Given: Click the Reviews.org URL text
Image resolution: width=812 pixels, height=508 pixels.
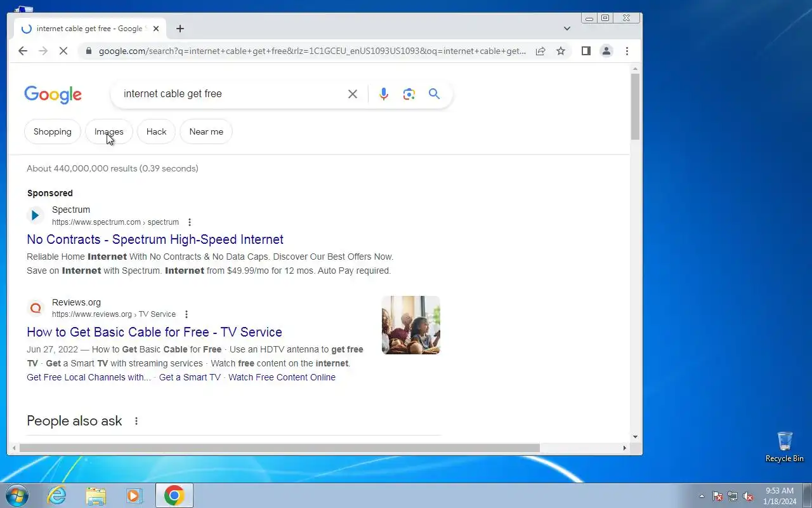Looking at the screenshot, I should coord(114,314).
